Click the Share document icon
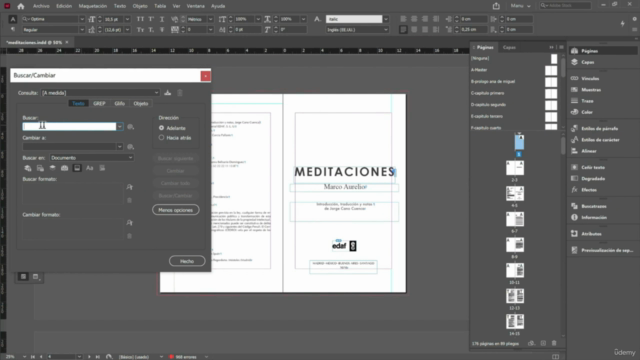Image resolution: width=640 pixels, height=360 pixels. pyautogui.click(x=496, y=6)
